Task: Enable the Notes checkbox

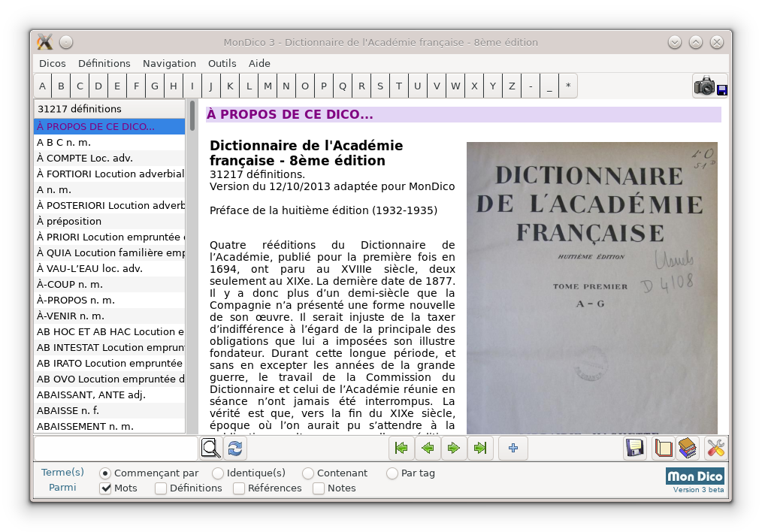Action: coord(319,488)
